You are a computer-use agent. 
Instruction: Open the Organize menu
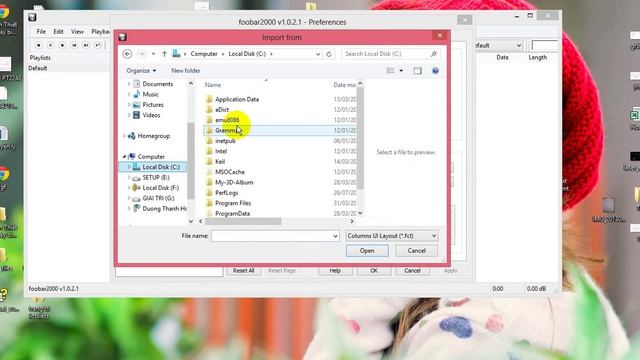pyautogui.click(x=141, y=71)
